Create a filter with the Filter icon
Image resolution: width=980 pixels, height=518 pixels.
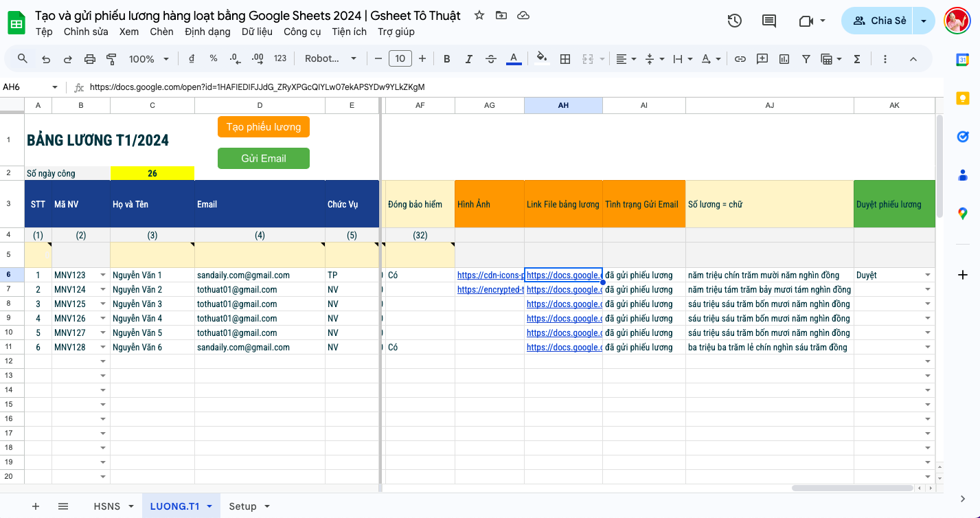point(806,58)
